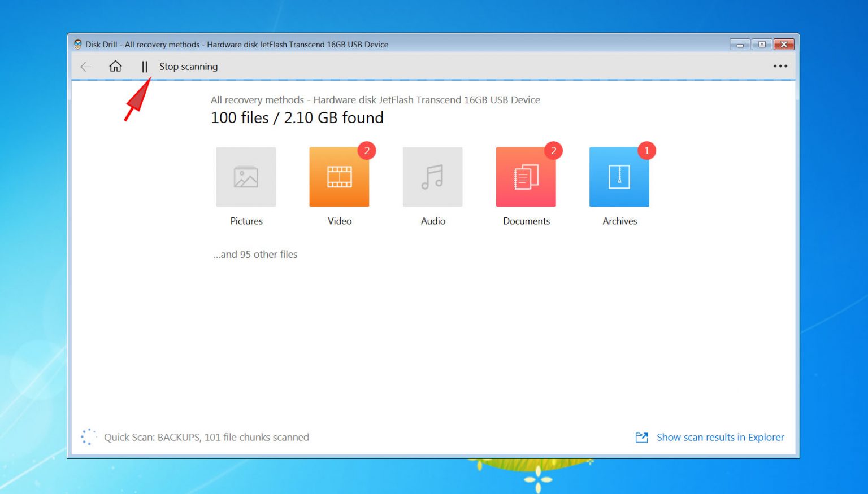The image size is (868, 494).
Task: Open the three-dot more options menu
Action: pyautogui.click(x=780, y=66)
